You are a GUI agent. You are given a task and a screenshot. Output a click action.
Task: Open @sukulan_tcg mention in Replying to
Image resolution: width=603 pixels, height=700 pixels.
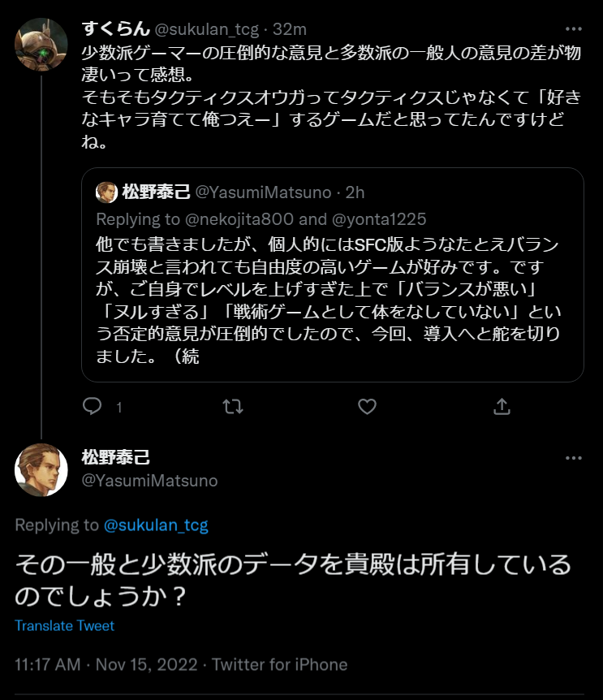156,525
